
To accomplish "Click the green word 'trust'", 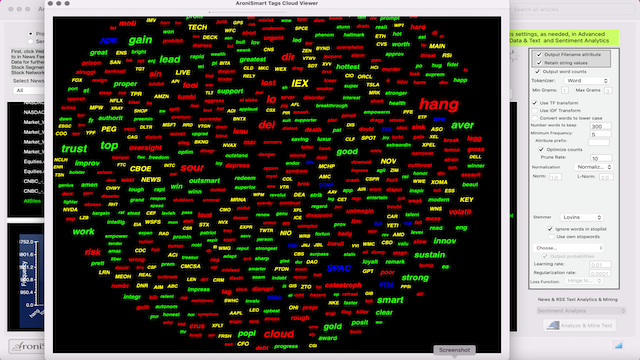I will [x=74, y=149].
